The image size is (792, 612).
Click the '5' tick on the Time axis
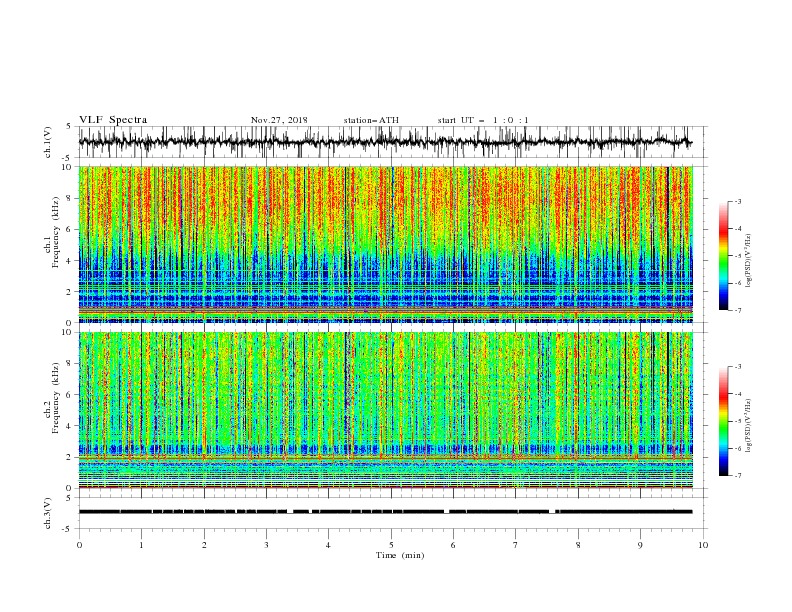pyautogui.click(x=391, y=545)
